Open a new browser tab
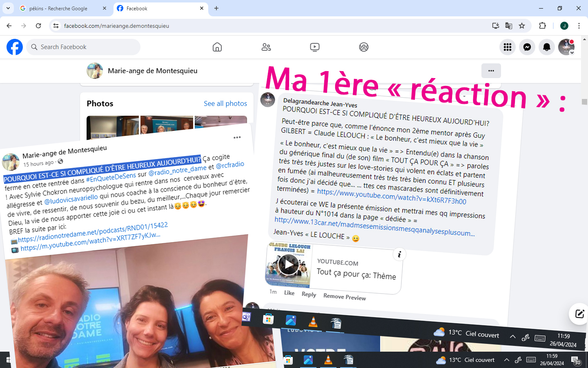The image size is (588, 368). click(216, 8)
